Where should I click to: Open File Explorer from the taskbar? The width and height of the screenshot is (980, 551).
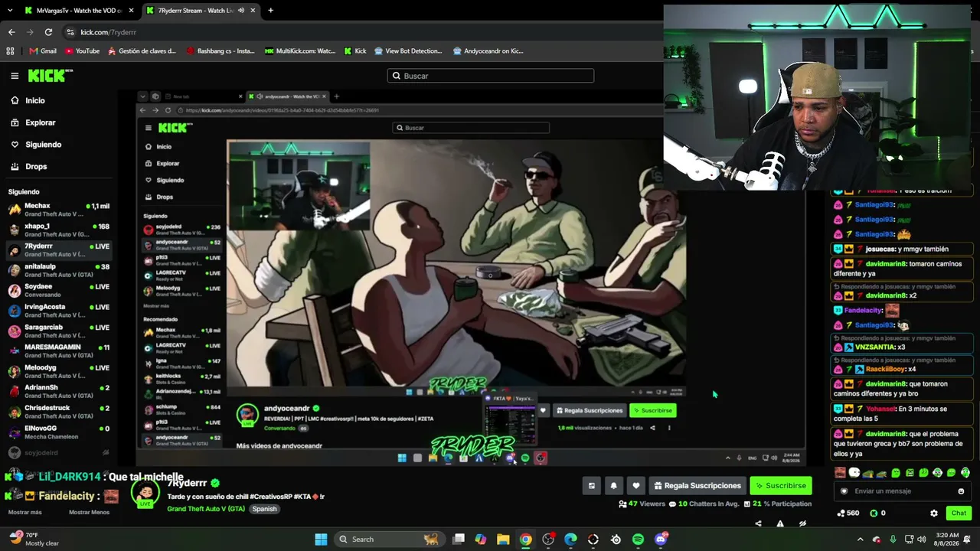click(503, 540)
